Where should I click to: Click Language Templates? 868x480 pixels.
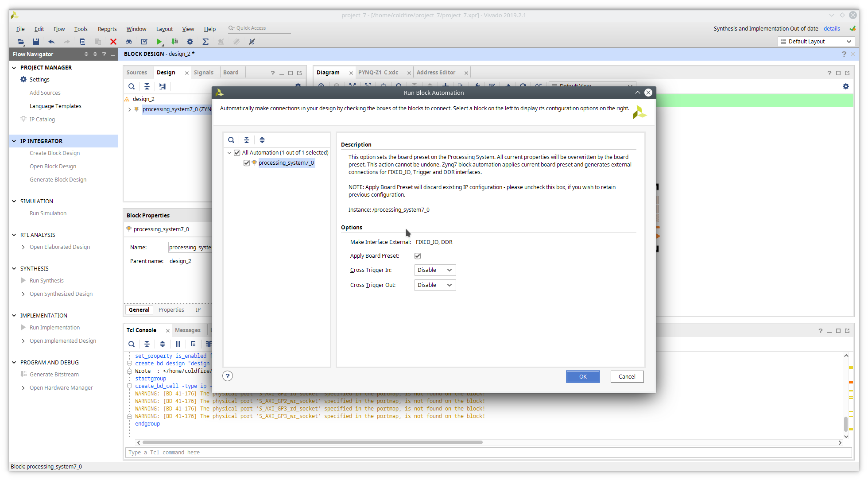55,106
